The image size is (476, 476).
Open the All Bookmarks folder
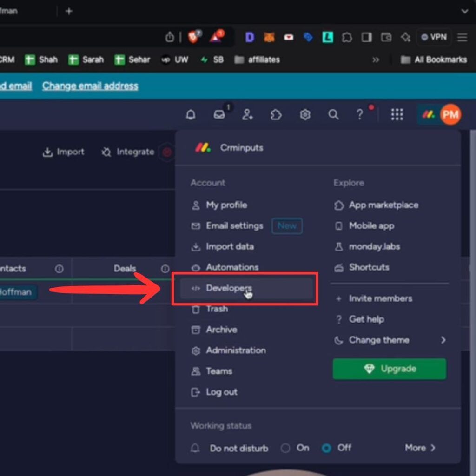434,60
